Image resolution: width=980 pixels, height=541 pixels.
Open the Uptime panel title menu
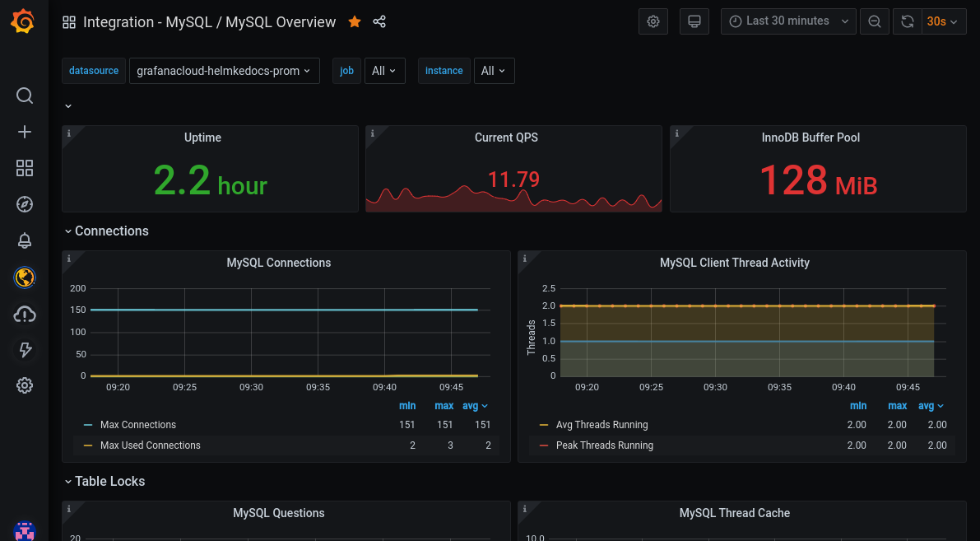(202, 138)
